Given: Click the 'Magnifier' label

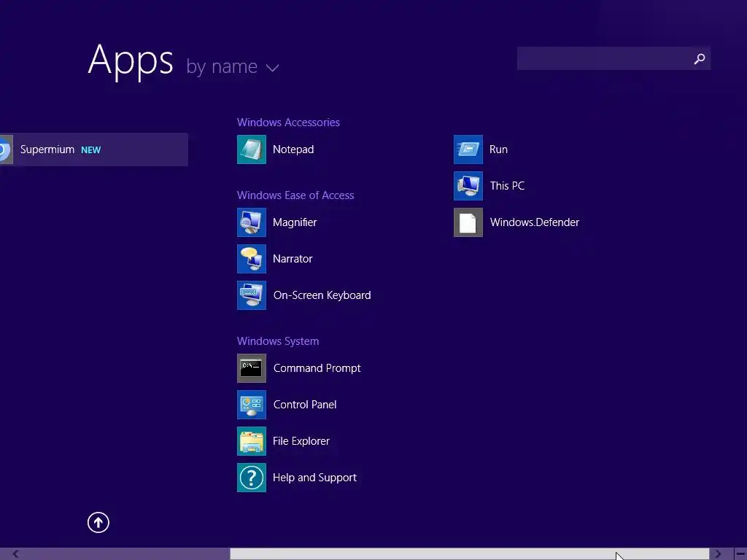Looking at the screenshot, I should [295, 222].
